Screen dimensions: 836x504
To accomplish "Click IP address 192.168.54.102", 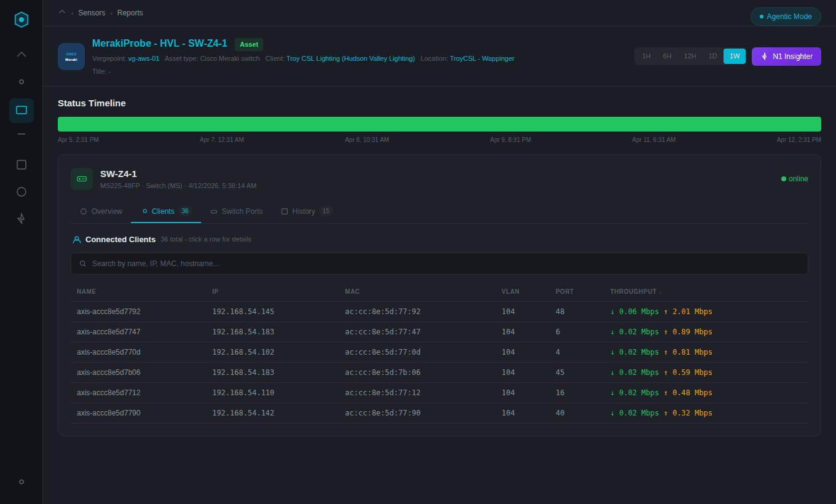I will [x=243, y=352].
